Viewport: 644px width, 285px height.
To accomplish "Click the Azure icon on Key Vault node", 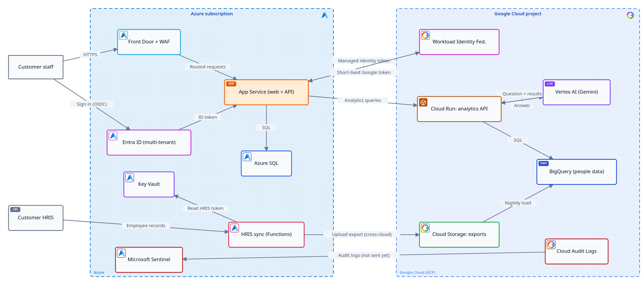I will pyautogui.click(x=130, y=178).
